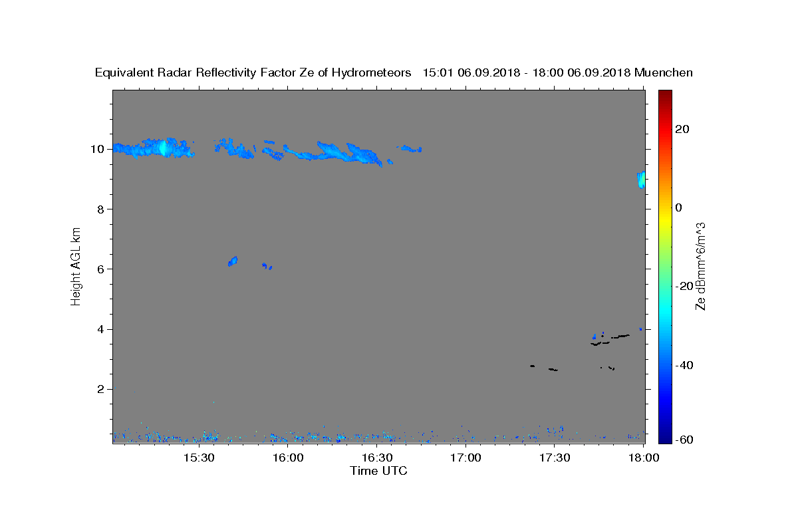
Task: Click the small blue echo near 6 km at 15:40
Action: pos(233,261)
